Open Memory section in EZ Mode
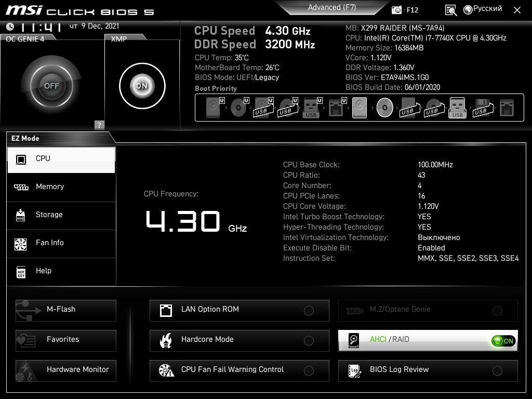Screen dimensions: 532x399 click(x=61, y=187)
